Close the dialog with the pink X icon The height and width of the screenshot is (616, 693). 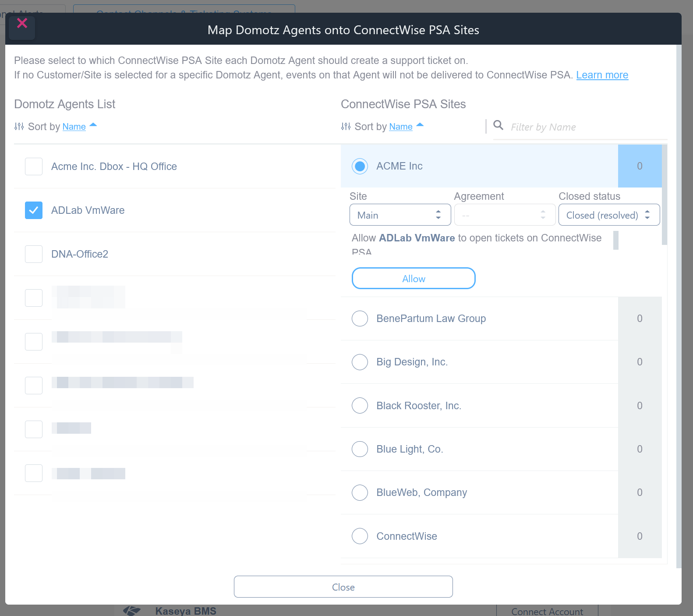tap(22, 23)
